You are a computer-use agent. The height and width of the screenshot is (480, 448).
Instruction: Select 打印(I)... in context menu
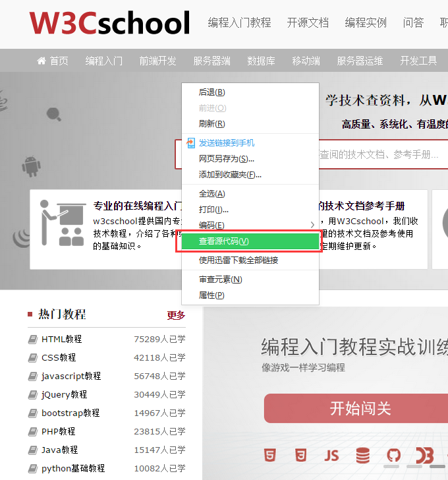250,210
